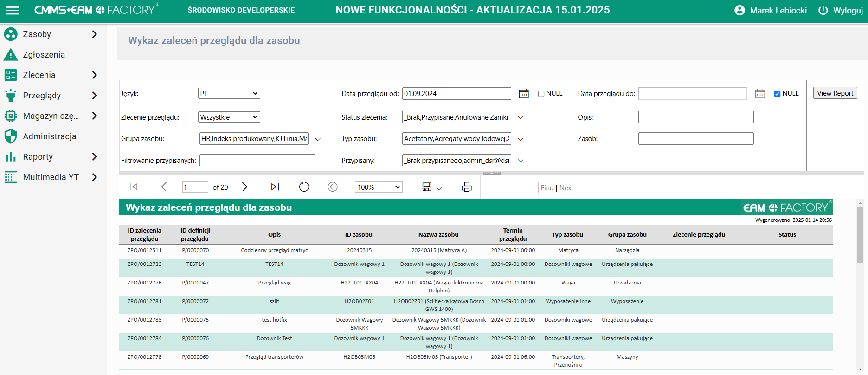
Task: Click the Zgłoszenia warning triangle icon
Action: (x=11, y=54)
